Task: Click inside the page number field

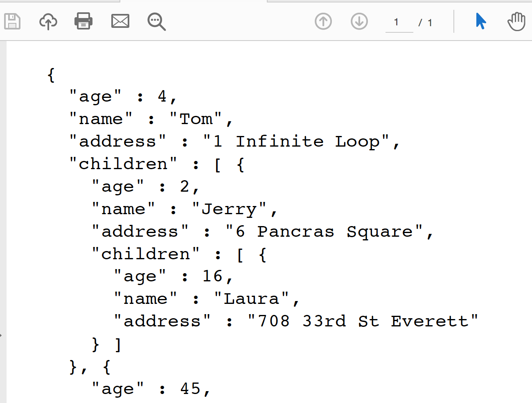Action: pyautogui.click(x=398, y=23)
